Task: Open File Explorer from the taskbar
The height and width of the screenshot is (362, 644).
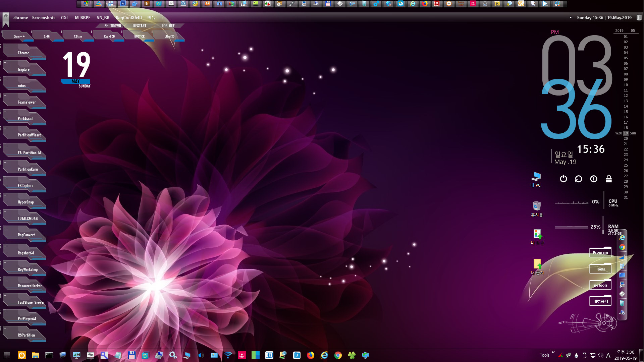Action: 36,355
